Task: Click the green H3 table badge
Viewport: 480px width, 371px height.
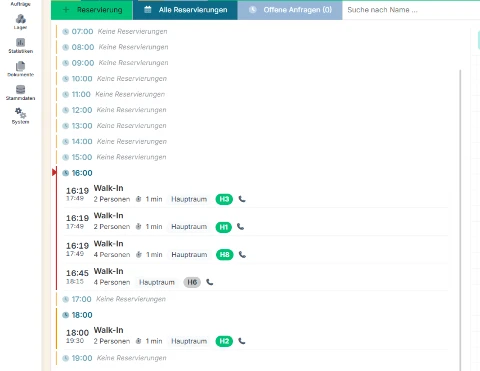Action: [x=224, y=199]
